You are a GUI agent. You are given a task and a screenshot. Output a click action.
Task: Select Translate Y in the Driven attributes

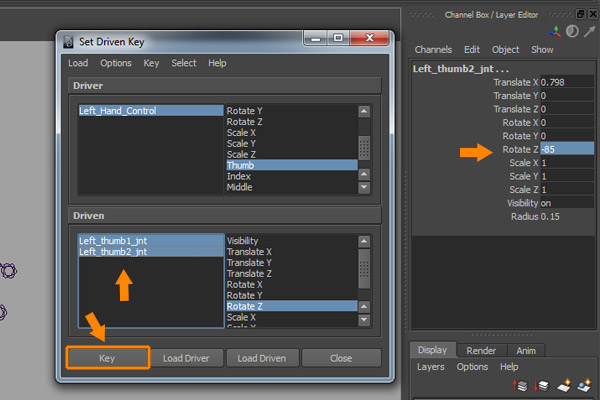click(292, 263)
